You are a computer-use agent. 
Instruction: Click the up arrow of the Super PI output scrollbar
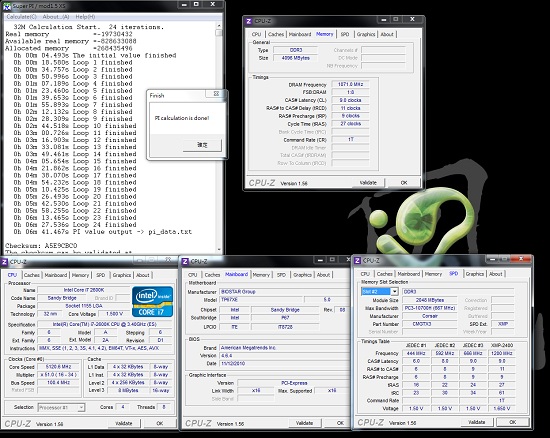click(x=219, y=26)
